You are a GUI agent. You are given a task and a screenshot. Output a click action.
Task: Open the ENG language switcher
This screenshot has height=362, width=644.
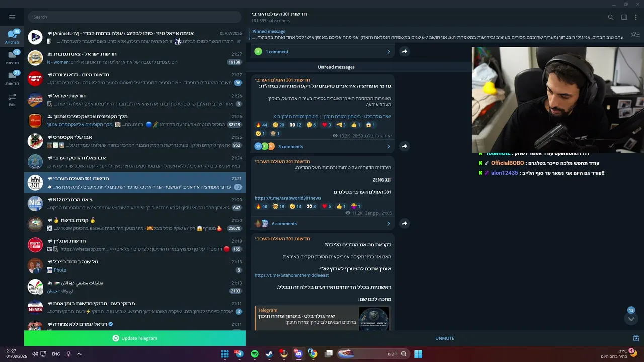tap(56, 354)
